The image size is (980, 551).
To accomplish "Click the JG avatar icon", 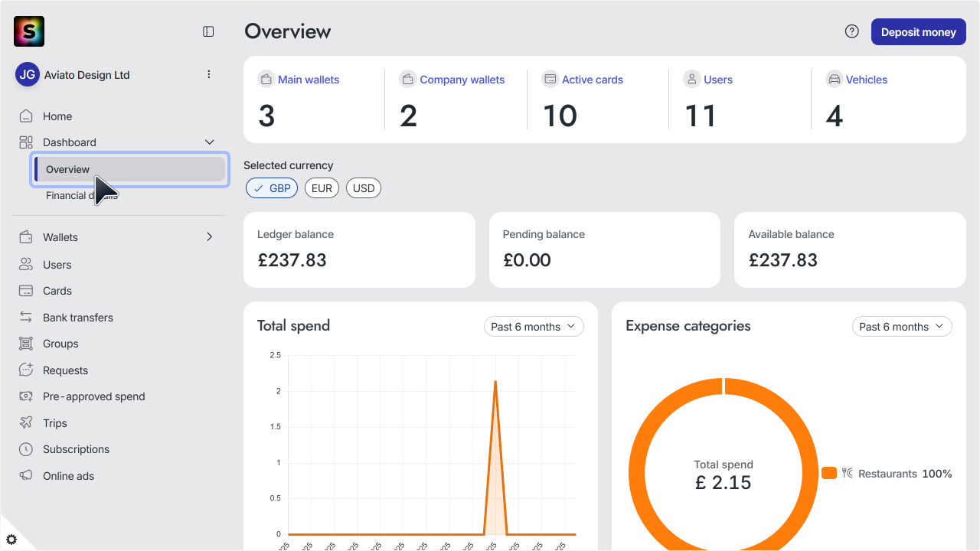I will click(x=28, y=75).
